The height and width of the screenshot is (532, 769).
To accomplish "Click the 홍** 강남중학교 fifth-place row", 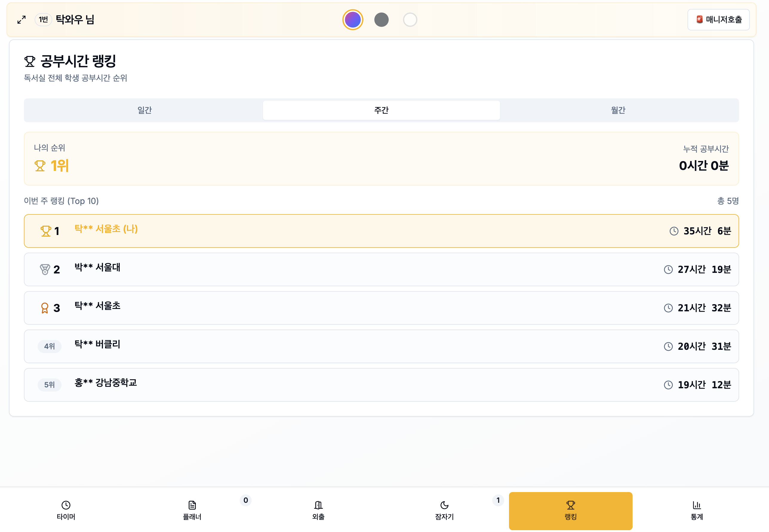I will [381, 385].
